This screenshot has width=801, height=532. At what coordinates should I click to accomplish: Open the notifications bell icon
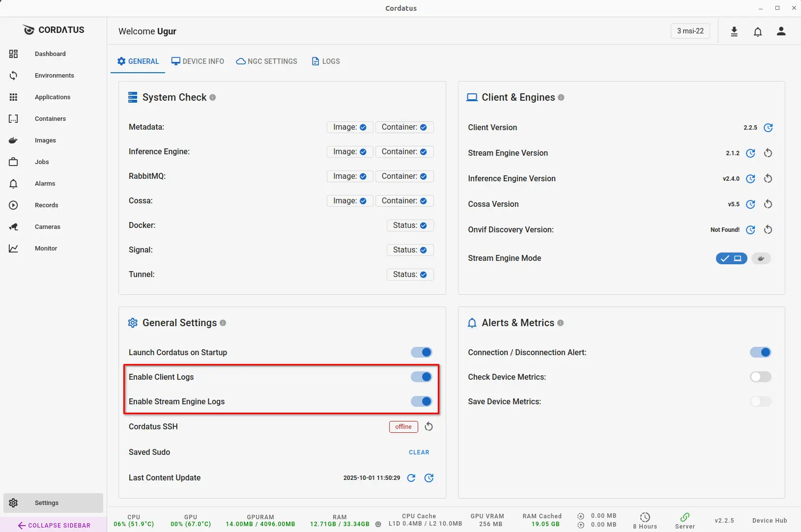coord(758,31)
